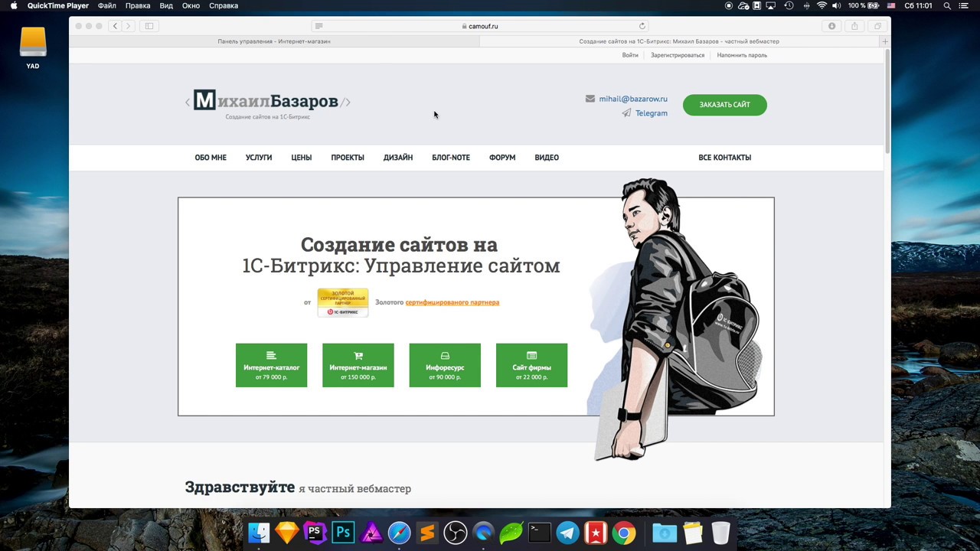Open Sublime Text from the Dock
The width and height of the screenshot is (980, 551).
[427, 533]
